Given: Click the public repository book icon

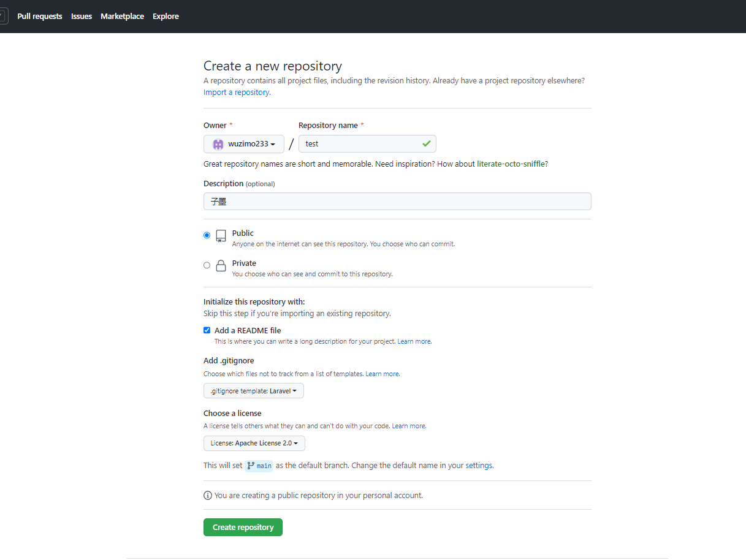Looking at the screenshot, I should [221, 236].
